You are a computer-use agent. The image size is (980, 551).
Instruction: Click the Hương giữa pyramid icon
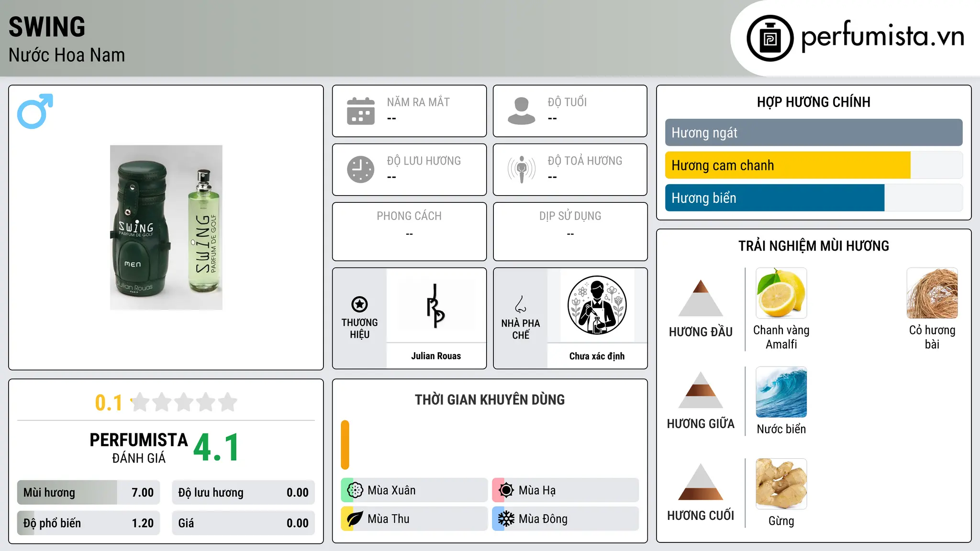701,390
